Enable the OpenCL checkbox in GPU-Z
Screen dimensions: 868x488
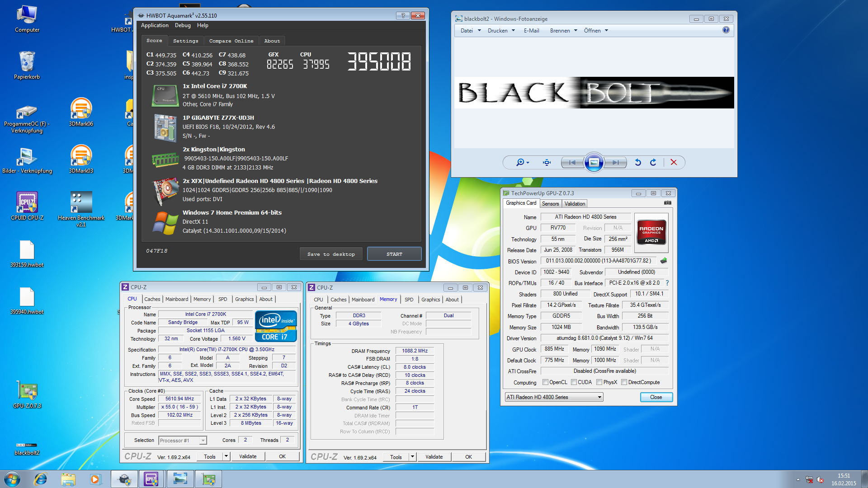545,382
